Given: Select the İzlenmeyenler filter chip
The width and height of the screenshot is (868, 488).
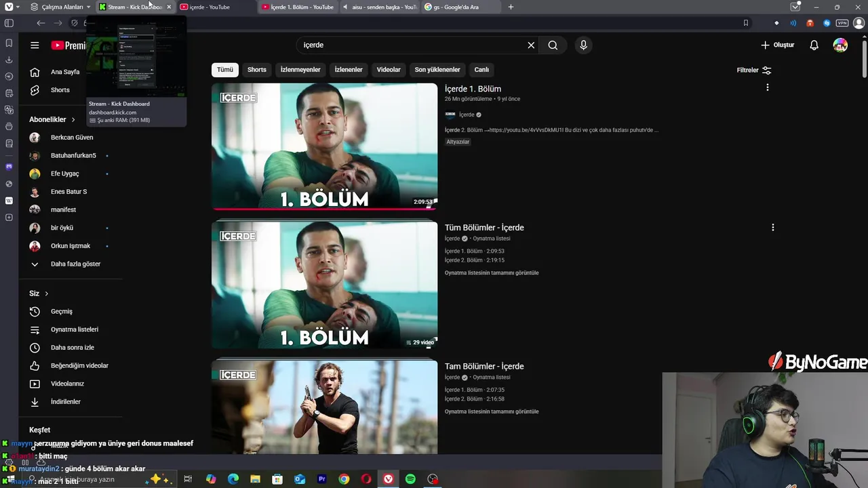Looking at the screenshot, I should pos(300,70).
